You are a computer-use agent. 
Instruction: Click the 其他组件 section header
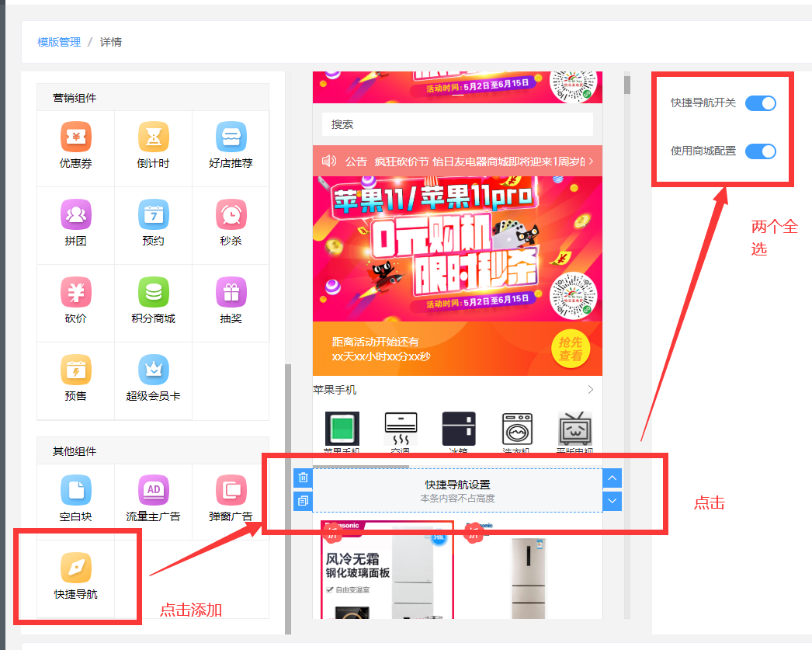153,450
